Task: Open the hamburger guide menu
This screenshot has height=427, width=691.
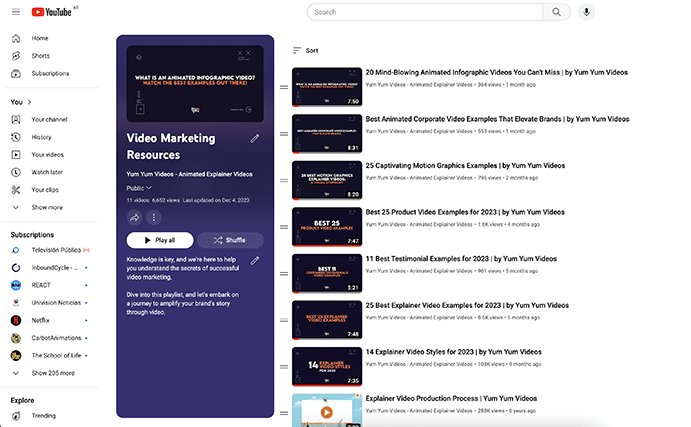Action: click(16, 12)
